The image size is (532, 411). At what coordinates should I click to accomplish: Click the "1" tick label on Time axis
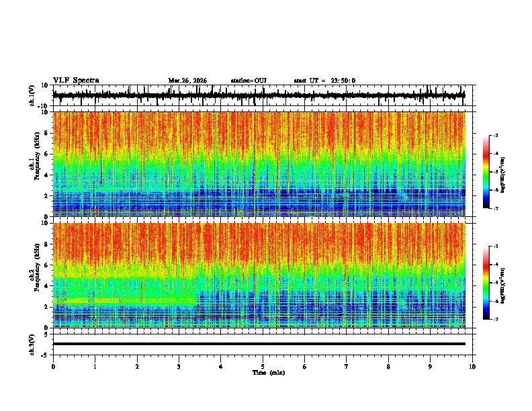95,367
